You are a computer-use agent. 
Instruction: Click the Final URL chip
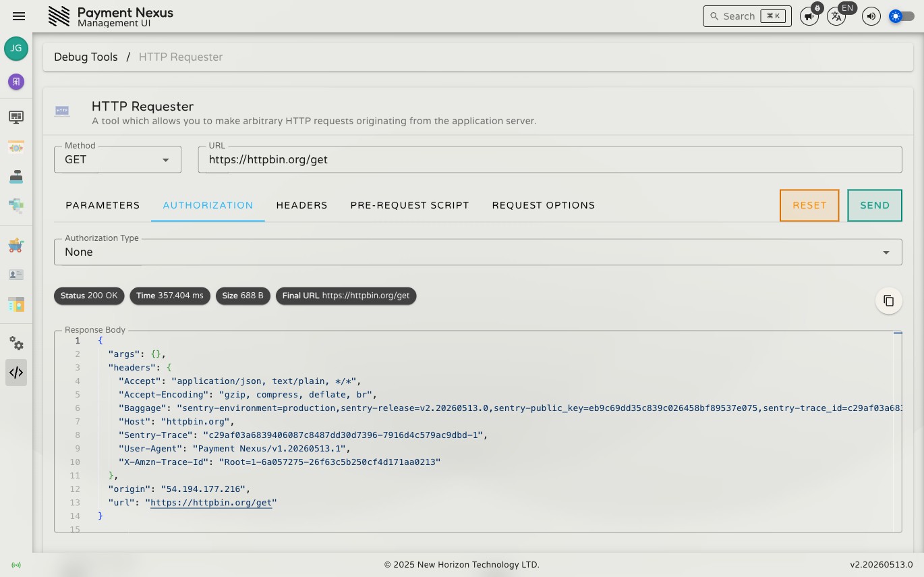[346, 296]
